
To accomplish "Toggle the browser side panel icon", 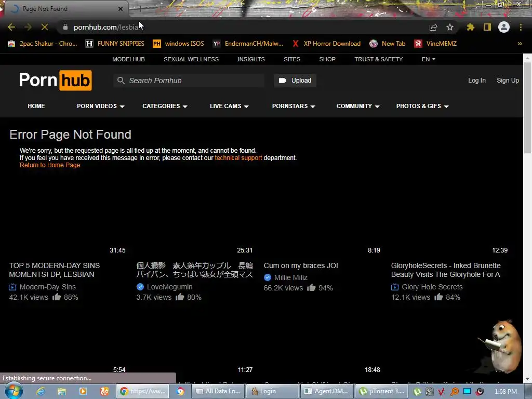I will pyautogui.click(x=487, y=27).
